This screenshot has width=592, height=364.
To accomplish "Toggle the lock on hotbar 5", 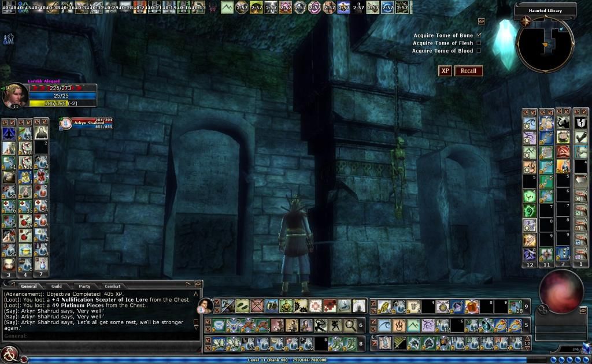I will (x=373, y=321).
